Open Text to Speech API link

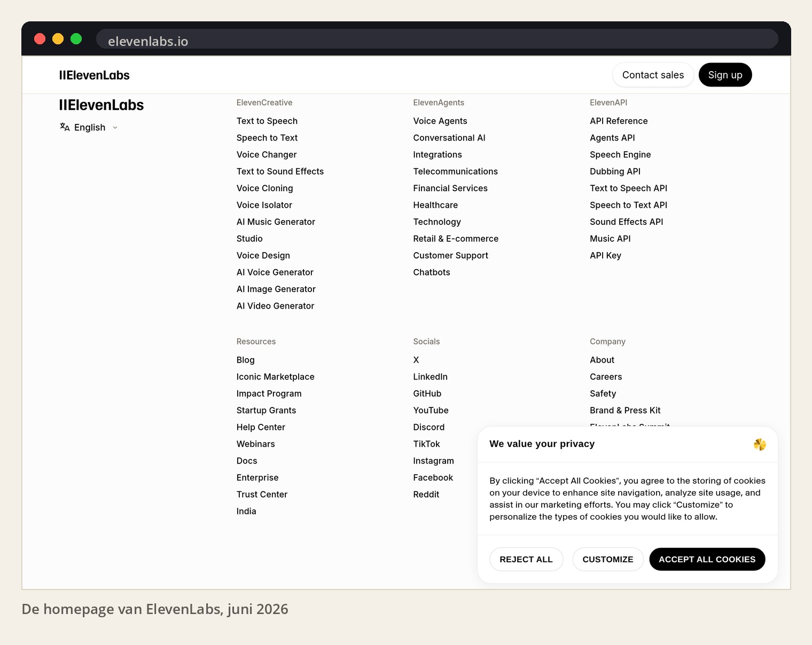[x=629, y=188]
